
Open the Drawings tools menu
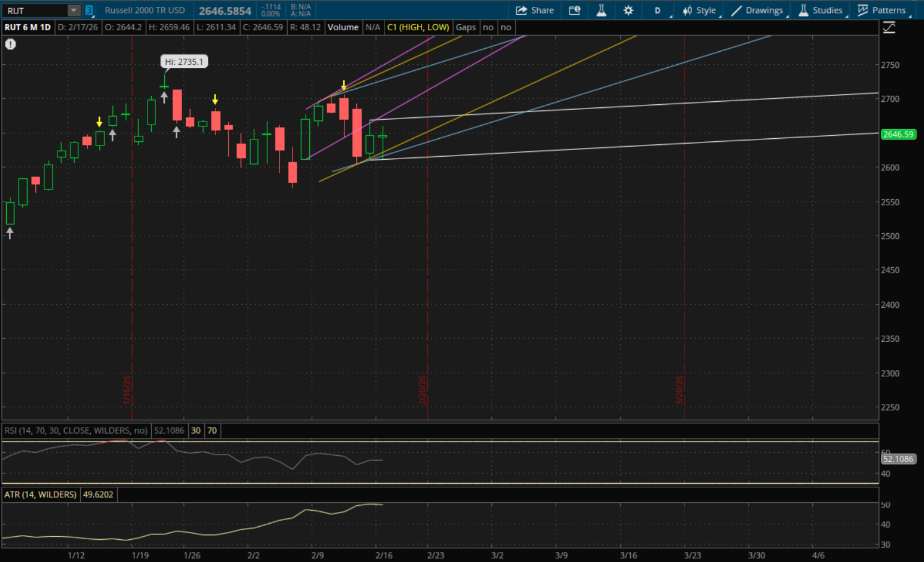[x=758, y=10]
